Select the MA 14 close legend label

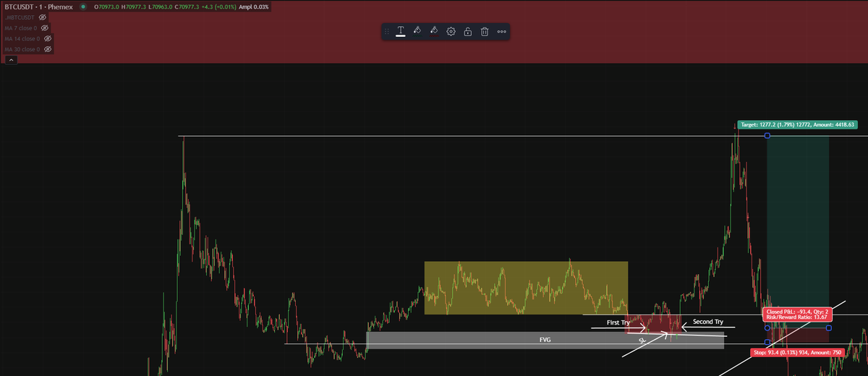click(22, 38)
